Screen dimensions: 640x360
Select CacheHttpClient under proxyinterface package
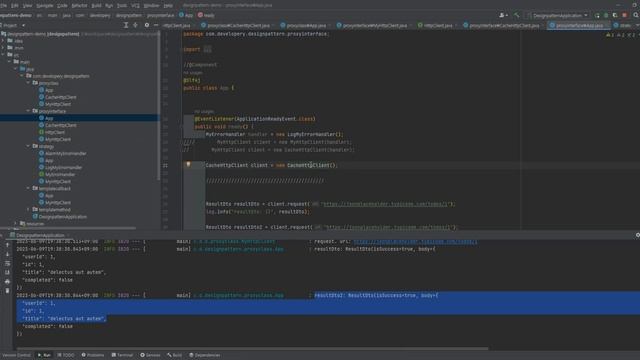pyautogui.click(x=60, y=125)
